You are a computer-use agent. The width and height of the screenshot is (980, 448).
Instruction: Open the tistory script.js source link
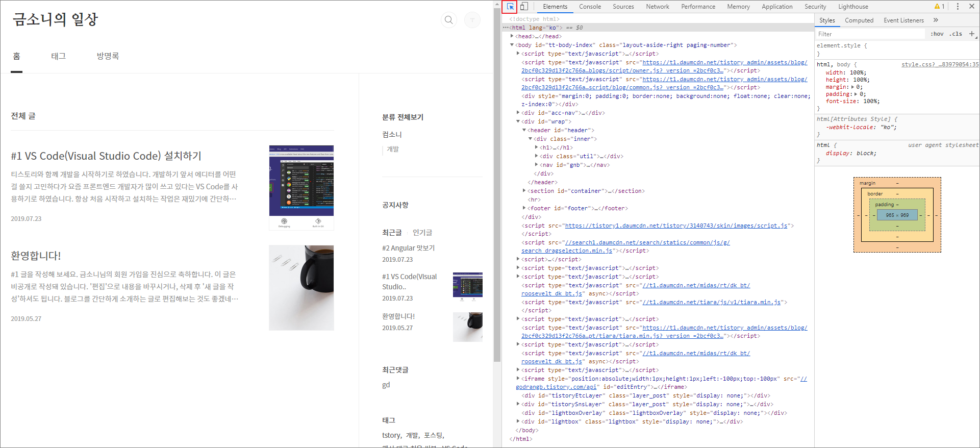676,226
